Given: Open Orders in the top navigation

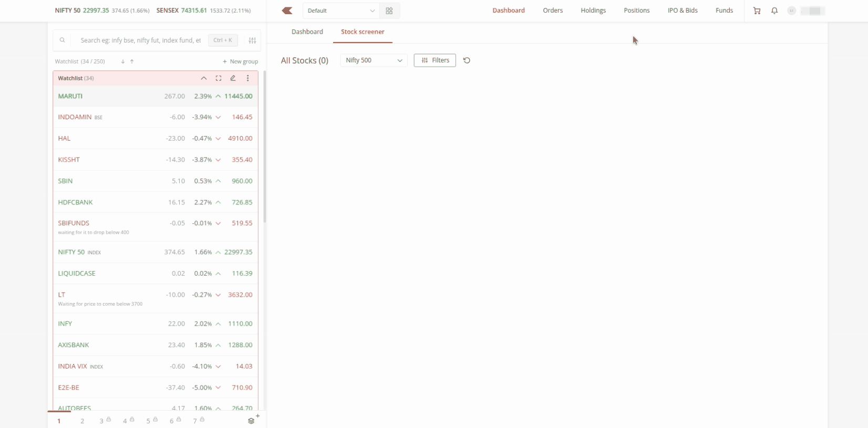Looking at the screenshot, I should click(x=553, y=11).
